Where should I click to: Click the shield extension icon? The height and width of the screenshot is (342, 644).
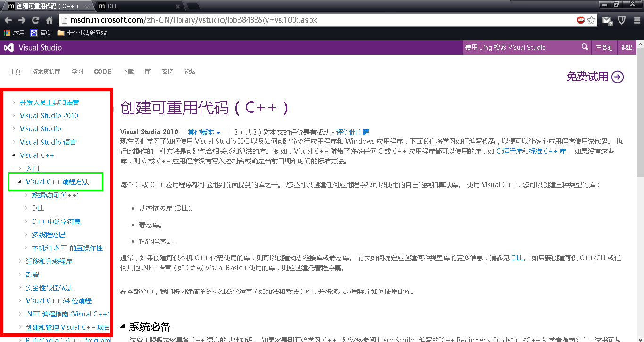click(x=622, y=20)
